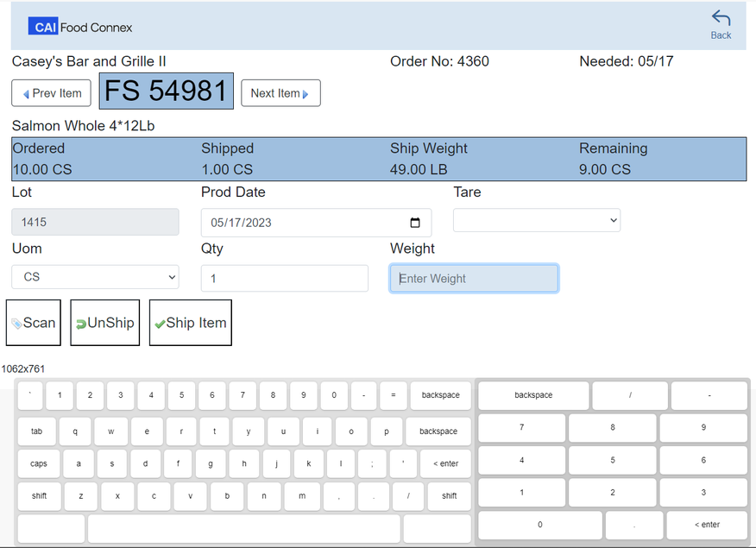The height and width of the screenshot is (548, 756).
Task: Toggle the caps key on keyboard
Action: [x=39, y=463]
